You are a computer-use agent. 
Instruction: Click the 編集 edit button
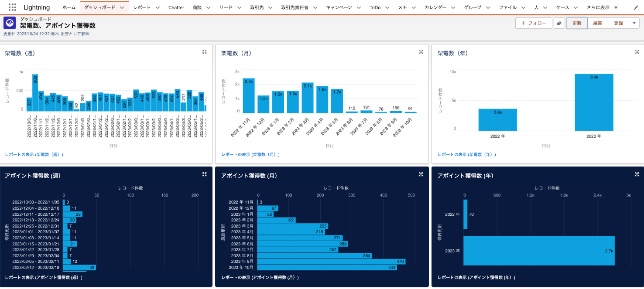point(598,23)
